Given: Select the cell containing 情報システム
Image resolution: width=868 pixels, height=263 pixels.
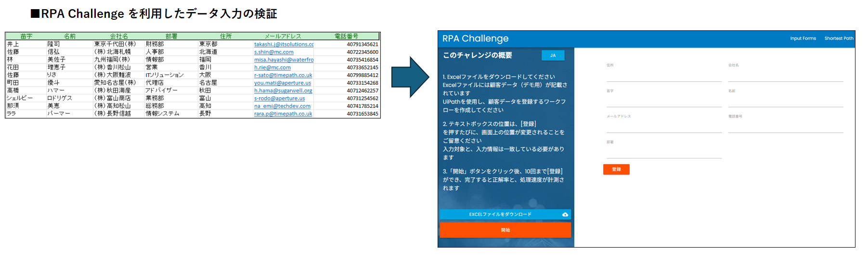Looking at the screenshot, I should [171, 114].
